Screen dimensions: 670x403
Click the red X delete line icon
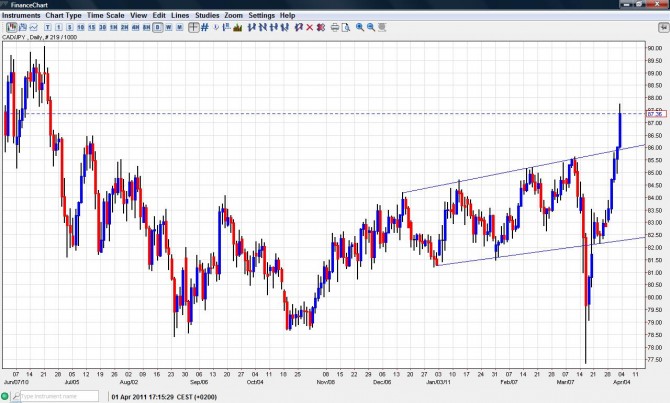310,27
